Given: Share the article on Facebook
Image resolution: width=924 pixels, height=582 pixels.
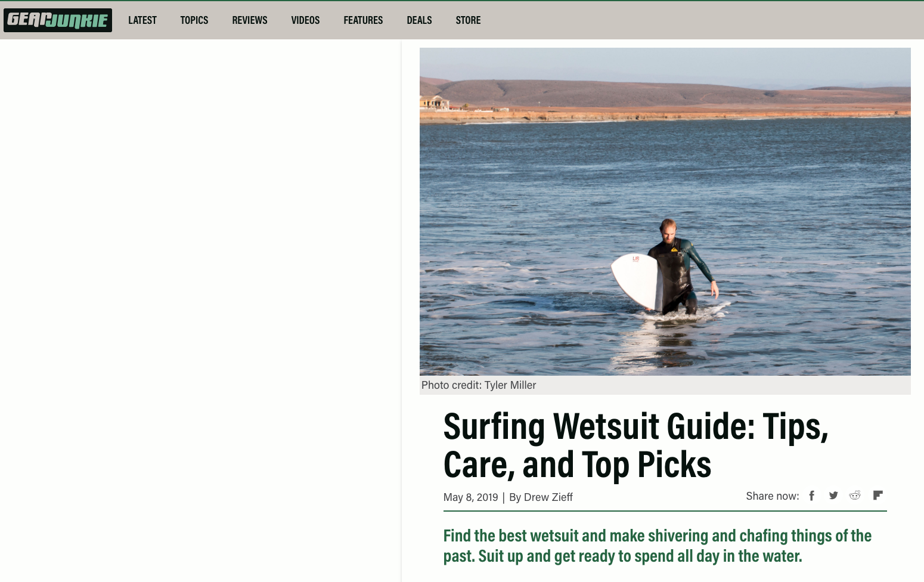Looking at the screenshot, I should pos(811,496).
